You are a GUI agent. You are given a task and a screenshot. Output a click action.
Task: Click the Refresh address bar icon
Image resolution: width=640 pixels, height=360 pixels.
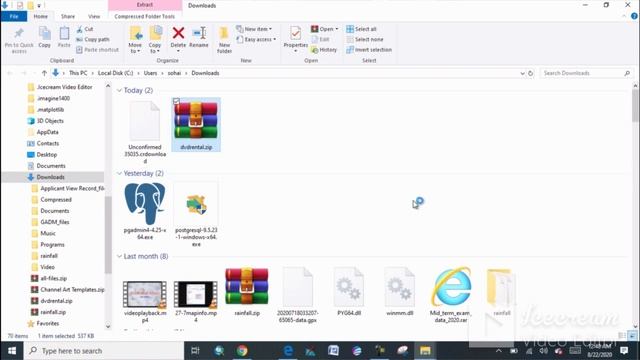pos(530,73)
